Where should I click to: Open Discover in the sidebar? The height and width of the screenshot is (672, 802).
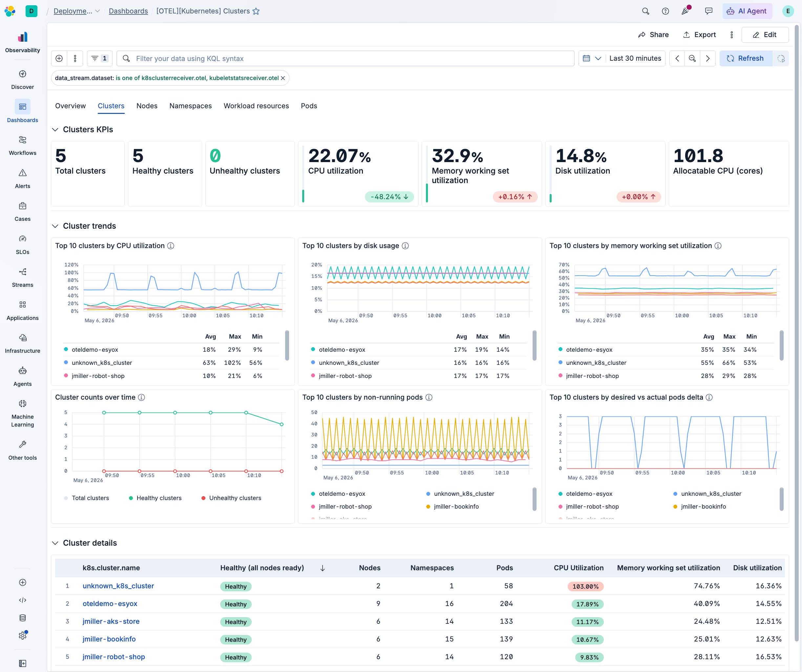tap(23, 79)
